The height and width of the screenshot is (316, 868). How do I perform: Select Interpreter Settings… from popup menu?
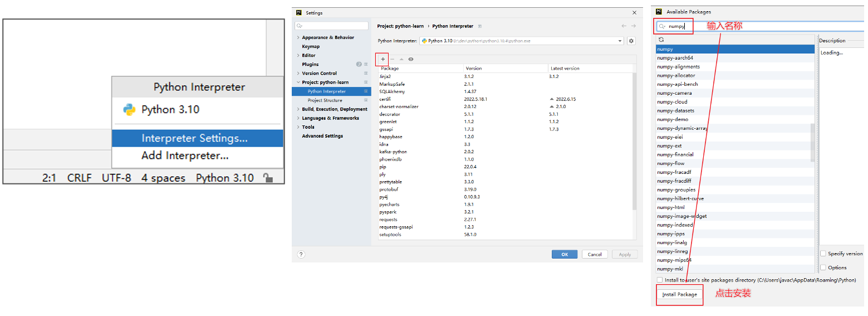pos(194,139)
